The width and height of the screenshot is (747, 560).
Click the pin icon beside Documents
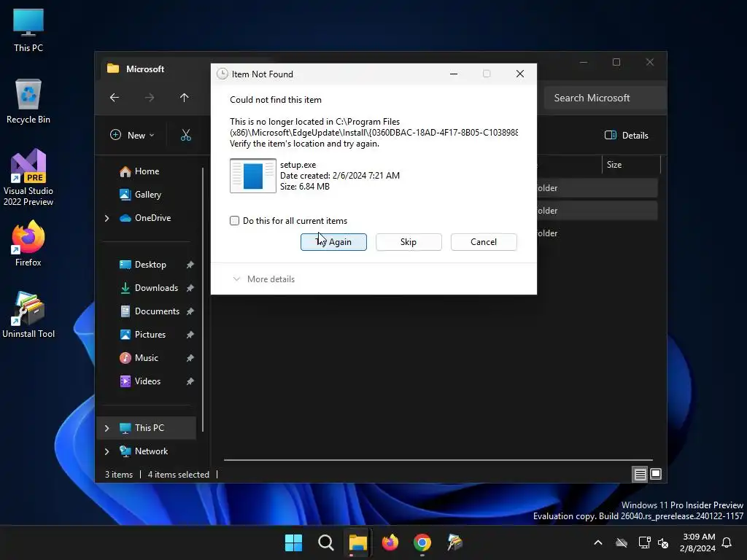(190, 311)
